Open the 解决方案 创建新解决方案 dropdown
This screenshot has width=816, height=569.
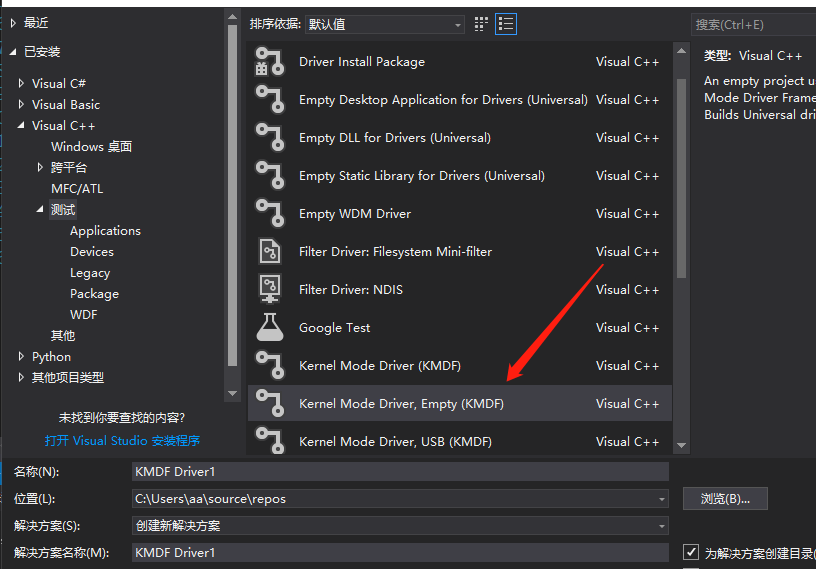400,526
